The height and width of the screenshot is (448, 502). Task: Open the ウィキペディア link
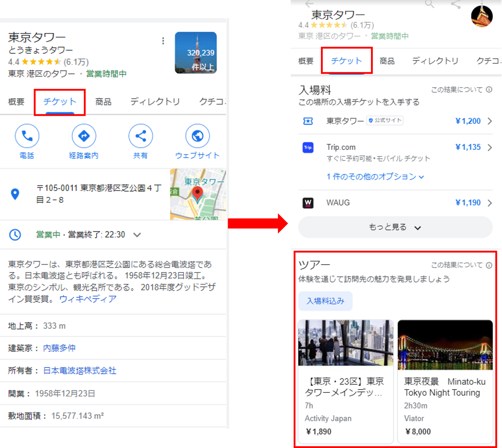(x=88, y=299)
